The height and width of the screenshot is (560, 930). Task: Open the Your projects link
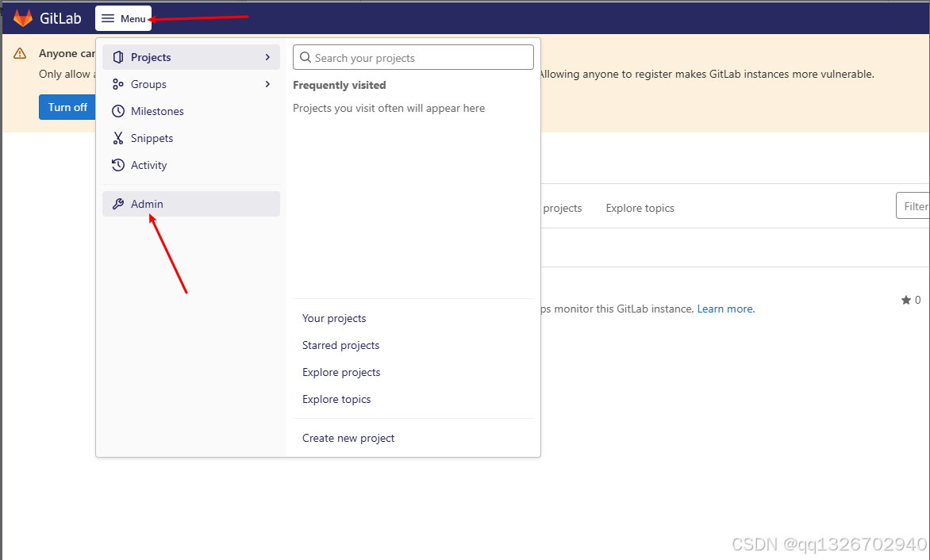[x=334, y=318]
